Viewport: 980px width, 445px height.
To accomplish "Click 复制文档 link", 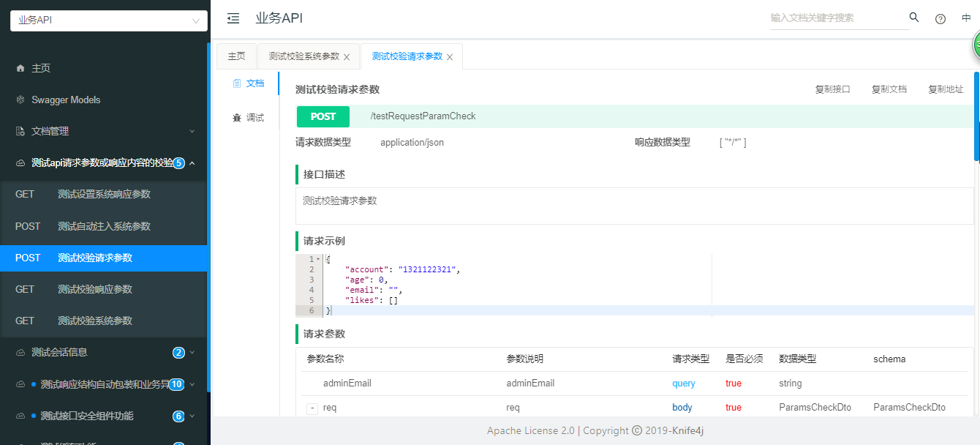I will click(x=889, y=89).
